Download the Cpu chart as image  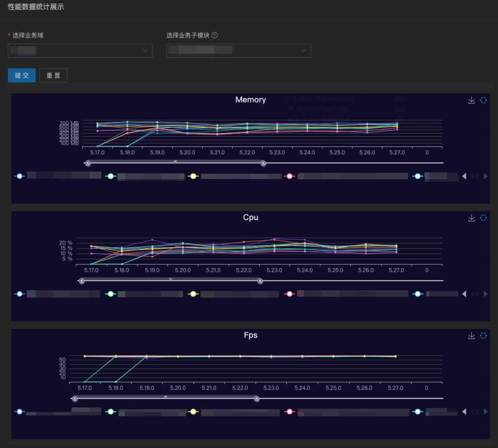(x=471, y=218)
